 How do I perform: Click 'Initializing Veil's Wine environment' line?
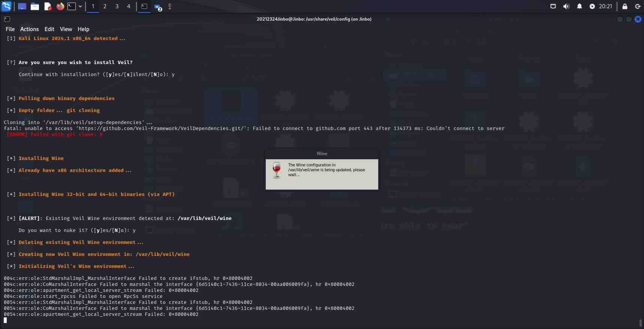[70, 266]
